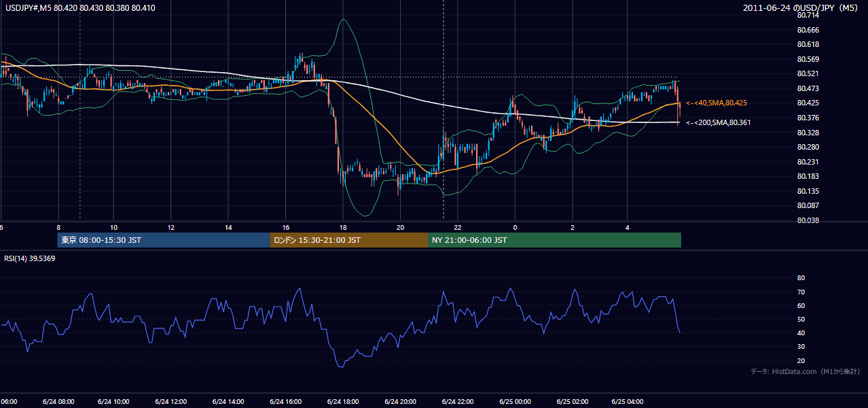
Task: Click hour label 0 below the price chart
Action: pos(515,227)
